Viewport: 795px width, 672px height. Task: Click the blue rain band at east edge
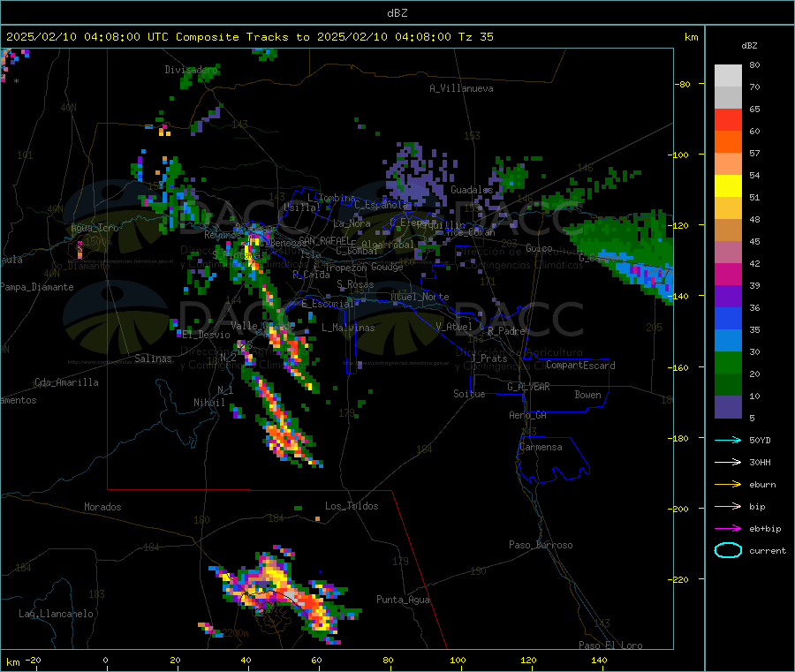click(x=641, y=272)
